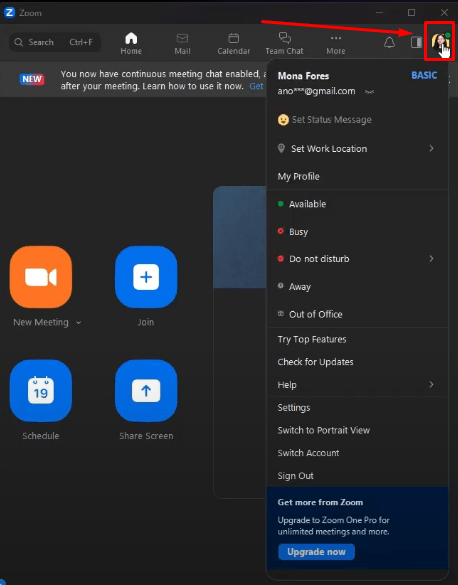
Task: Expand Set Work Location chevron
Action: click(x=432, y=148)
